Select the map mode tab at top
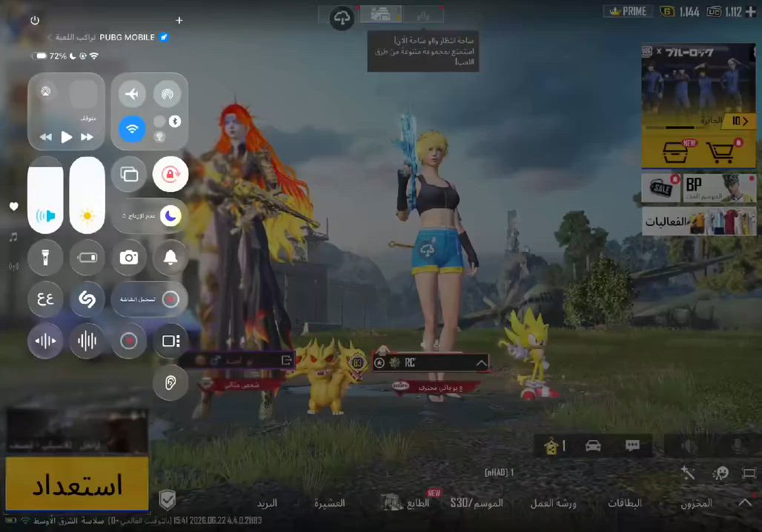The width and height of the screenshot is (762, 532). pos(380,14)
